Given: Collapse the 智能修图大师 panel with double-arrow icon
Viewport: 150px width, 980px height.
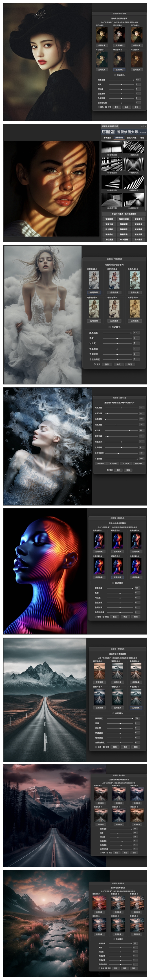Looking at the screenshot, I should (142, 126).
